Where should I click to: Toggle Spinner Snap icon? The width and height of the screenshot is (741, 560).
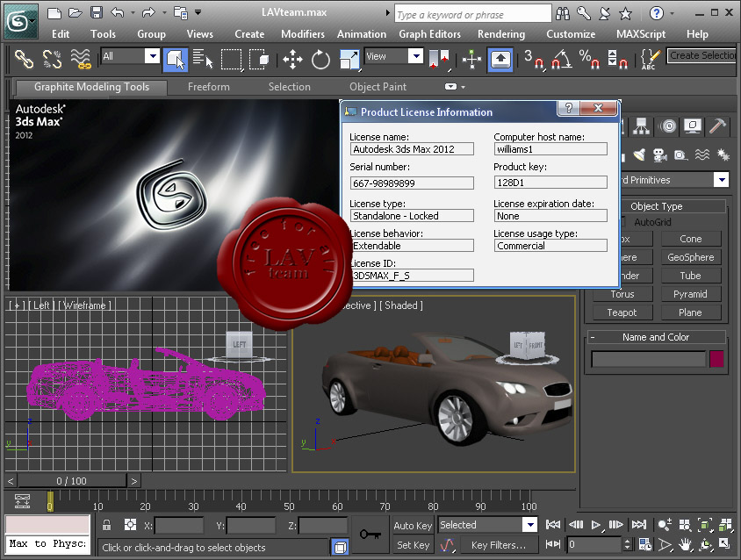pyautogui.click(x=618, y=60)
